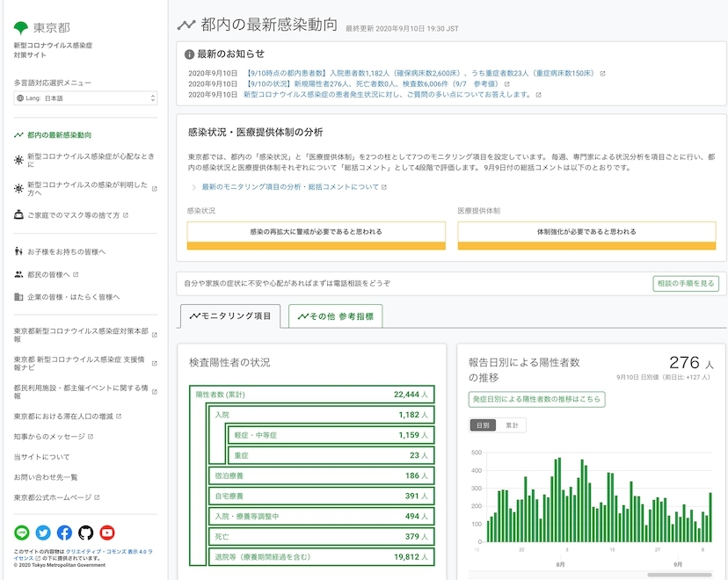The width and height of the screenshot is (728, 580).
Task: Open sidebar item 新型コロナウイルス感染症が心配なときに
Action: [x=85, y=160]
